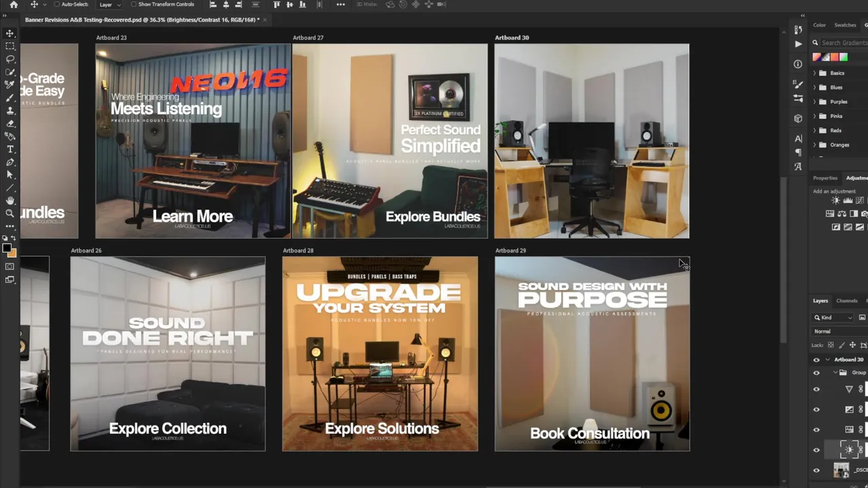Viewport: 868px width, 488px height.
Task: Click the Home icon in options bar
Action: pyautogui.click(x=14, y=5)
